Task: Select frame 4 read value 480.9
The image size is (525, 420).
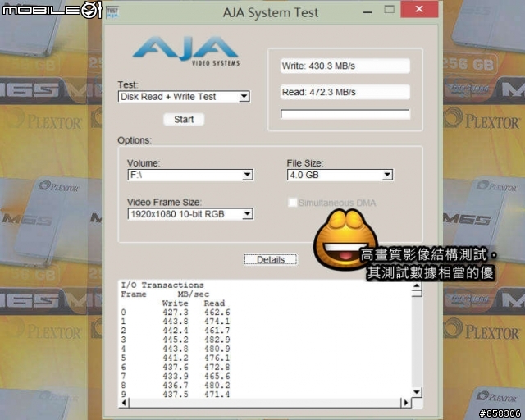Action: 217,349
